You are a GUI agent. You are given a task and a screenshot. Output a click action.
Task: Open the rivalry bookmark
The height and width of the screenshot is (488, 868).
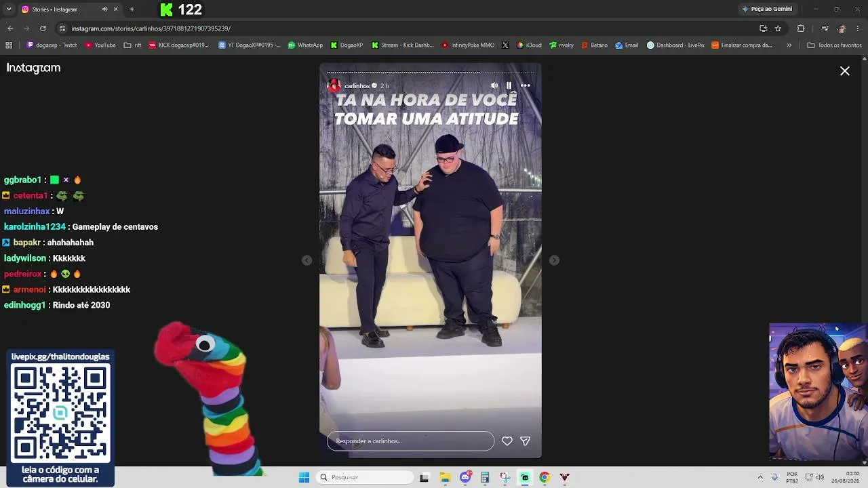coord(561,45)
